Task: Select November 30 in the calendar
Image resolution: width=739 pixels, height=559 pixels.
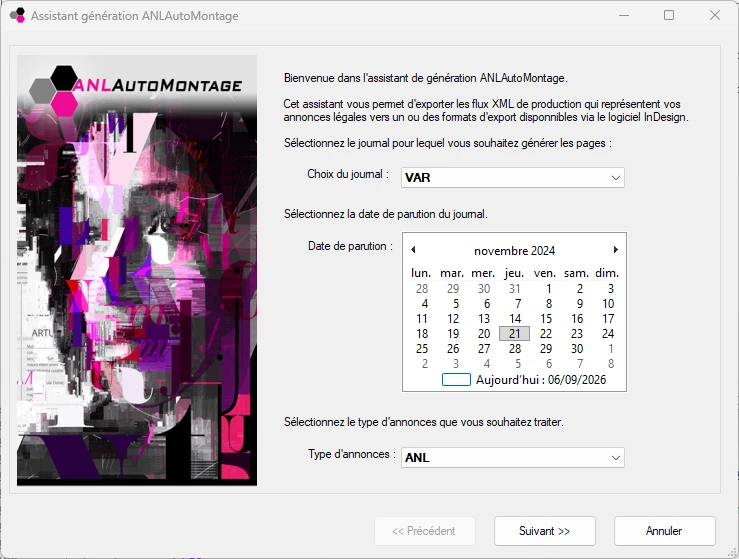Action: click(577, 349)
